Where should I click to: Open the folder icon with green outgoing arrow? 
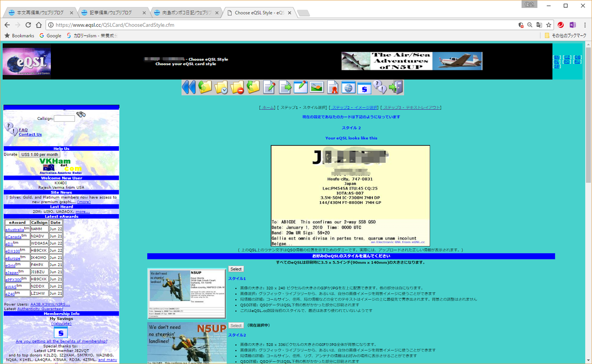[253, 87]
